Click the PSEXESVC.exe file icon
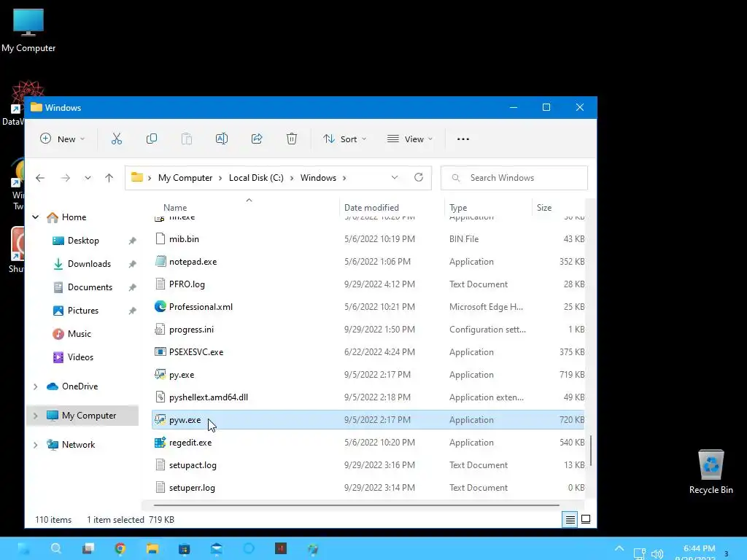Screen dimensions: 747x560 pos(160,352)
